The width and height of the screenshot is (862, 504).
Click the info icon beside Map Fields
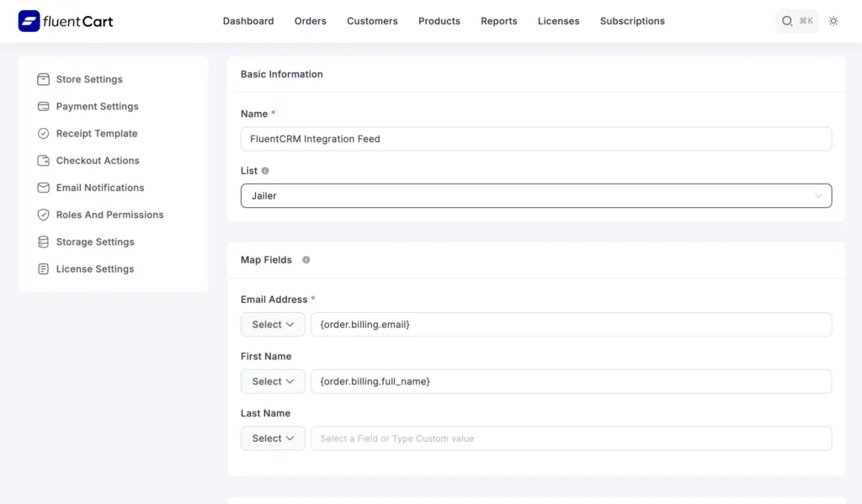(306, 260)
